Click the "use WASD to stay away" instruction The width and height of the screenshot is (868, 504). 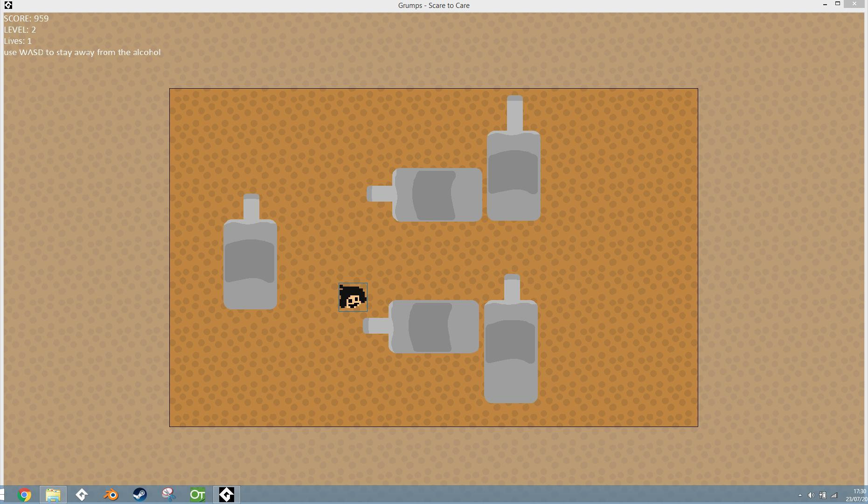click(x=82, y=52)
